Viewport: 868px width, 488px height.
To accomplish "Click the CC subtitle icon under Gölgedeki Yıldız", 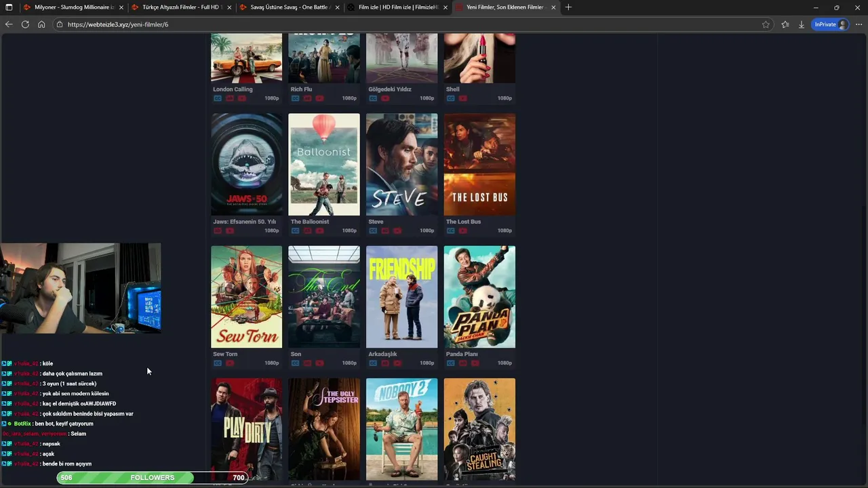I will [373, 98].
